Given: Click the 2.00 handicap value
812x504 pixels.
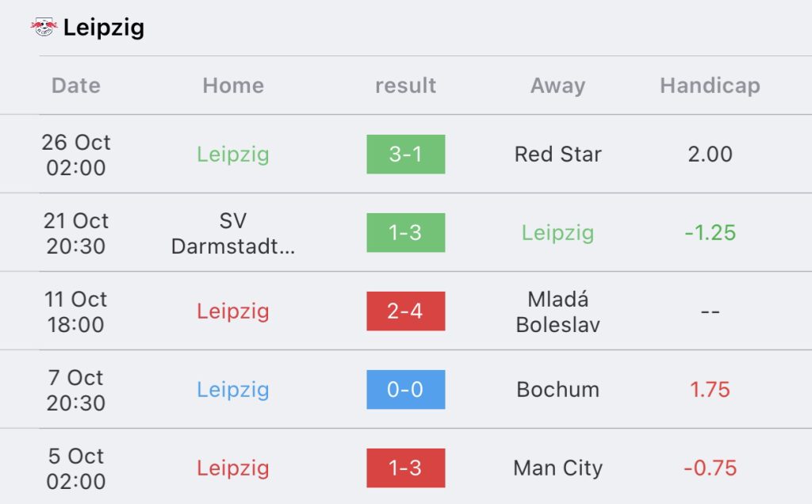Looking at the screenshot, I should click(x=710, y=155).
